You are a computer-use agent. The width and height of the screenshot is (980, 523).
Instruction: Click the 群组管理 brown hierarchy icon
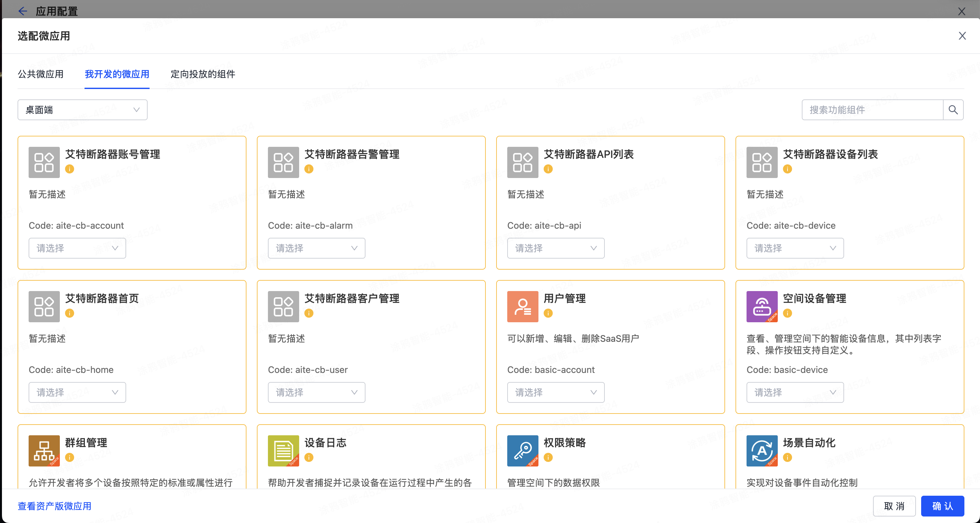44,451
